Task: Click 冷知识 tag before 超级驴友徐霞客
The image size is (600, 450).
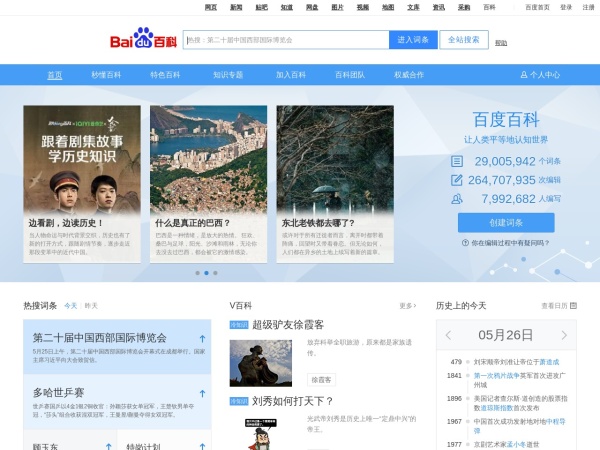Action: 239,325
